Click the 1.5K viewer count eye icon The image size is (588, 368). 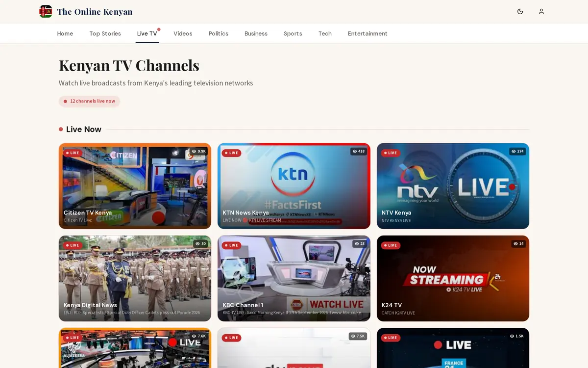[512, 336]
